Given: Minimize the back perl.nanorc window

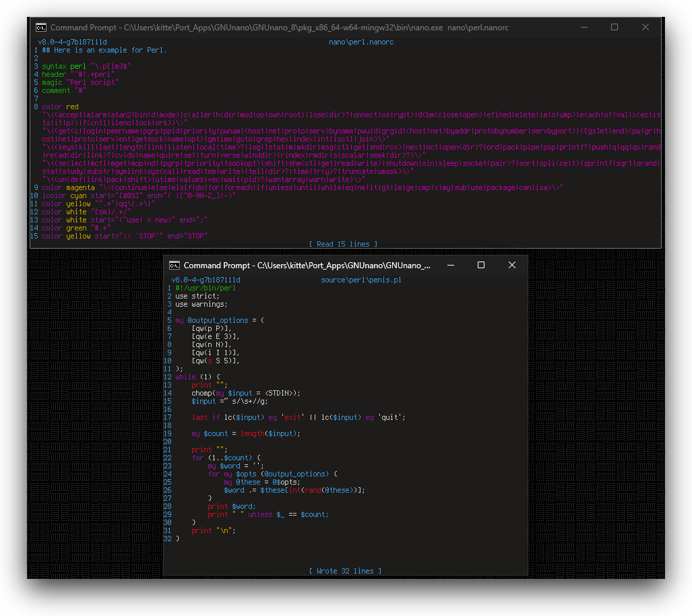Looking at the screenshot, I should (x=584, y=28).
